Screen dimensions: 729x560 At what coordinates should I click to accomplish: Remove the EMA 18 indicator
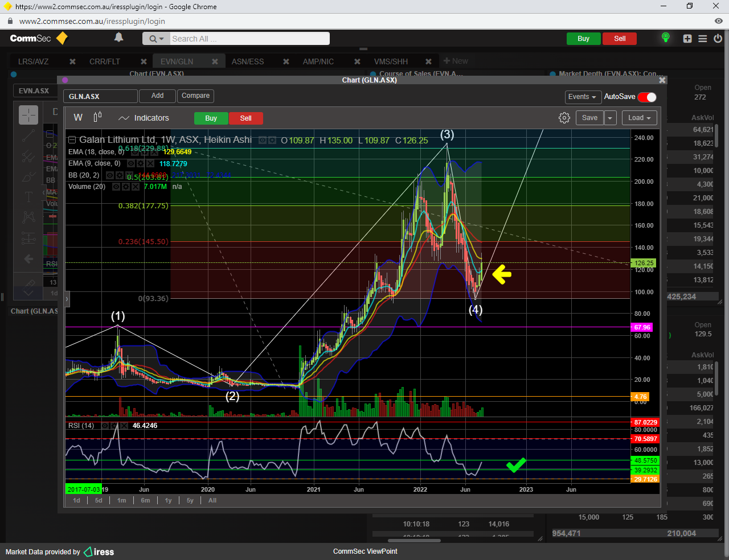[153, 152]
